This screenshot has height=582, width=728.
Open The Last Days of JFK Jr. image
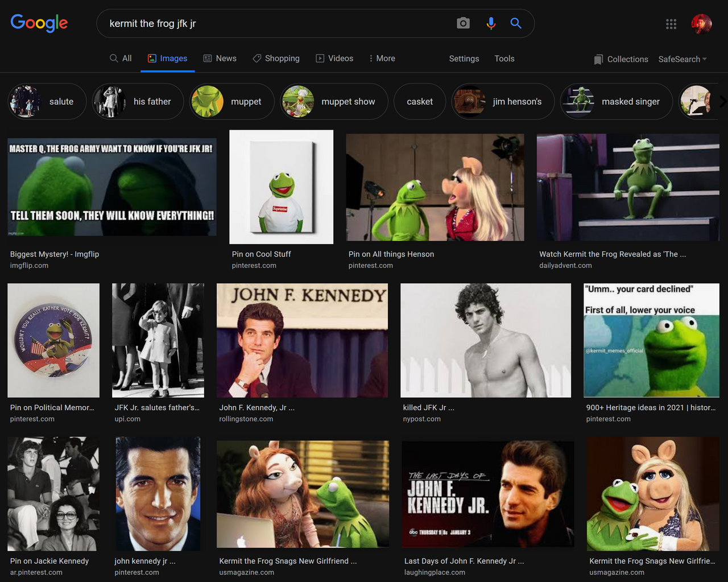point(488,494)
